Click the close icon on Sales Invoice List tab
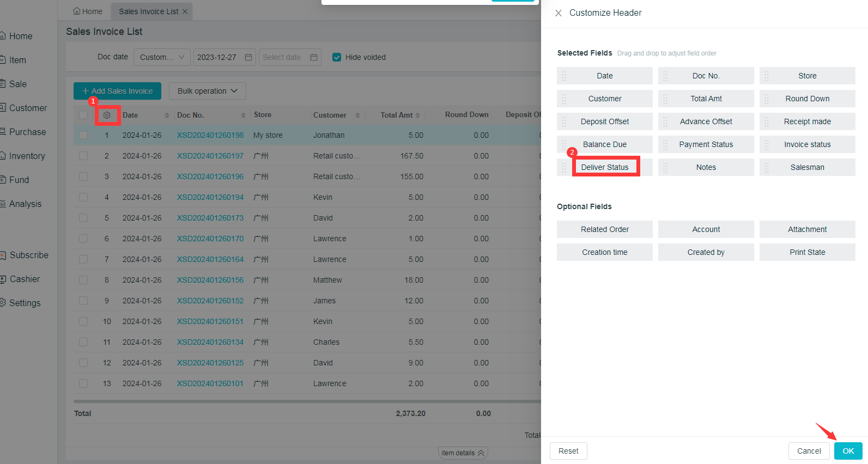 click(185, 11)
